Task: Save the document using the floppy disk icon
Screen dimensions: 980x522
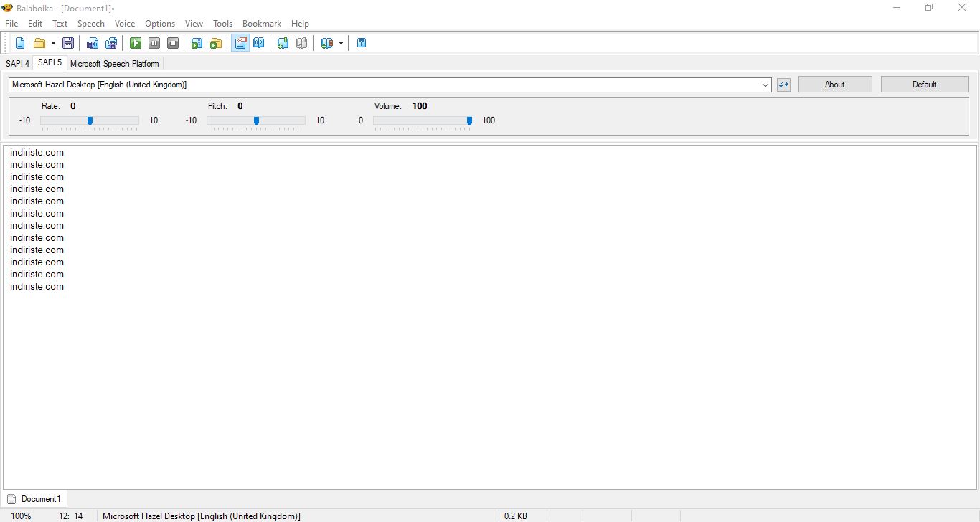Action: [68, 43]
